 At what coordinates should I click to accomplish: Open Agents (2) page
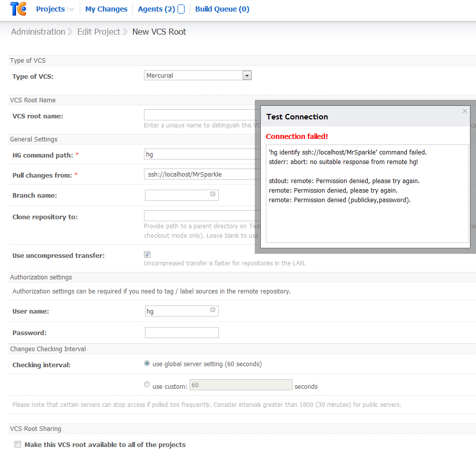point(156,9)
